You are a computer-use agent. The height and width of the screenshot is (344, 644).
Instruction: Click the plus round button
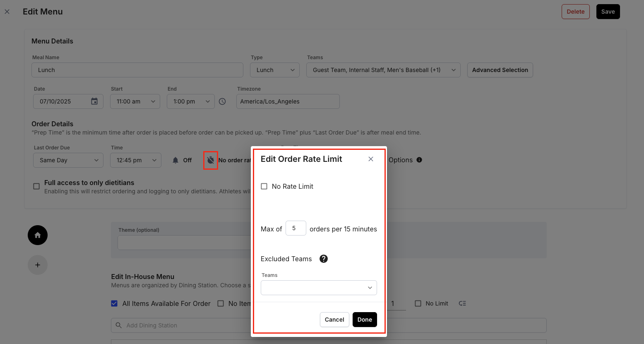38,265
